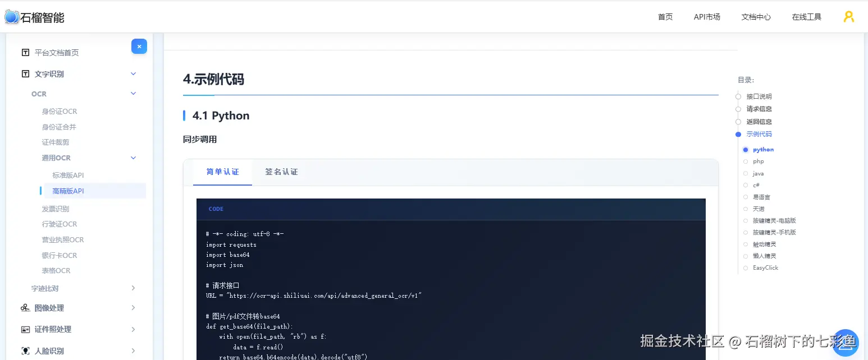Collapse the 文字识别 chevron
868x360 pixels.
(133, 74)
